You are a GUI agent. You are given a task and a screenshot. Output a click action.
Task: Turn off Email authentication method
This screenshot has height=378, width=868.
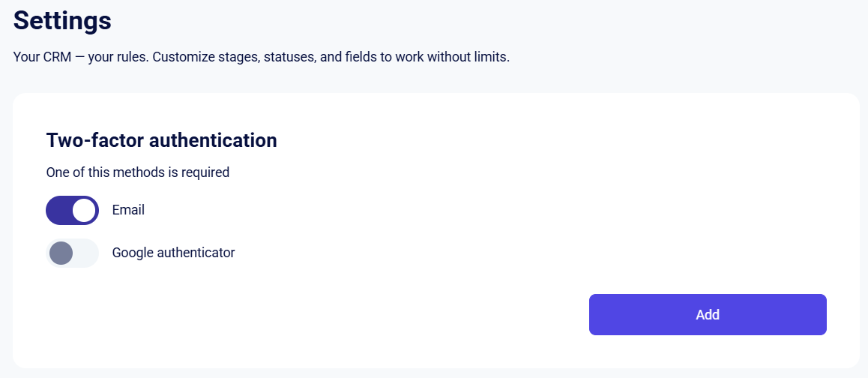click(72, 211)
